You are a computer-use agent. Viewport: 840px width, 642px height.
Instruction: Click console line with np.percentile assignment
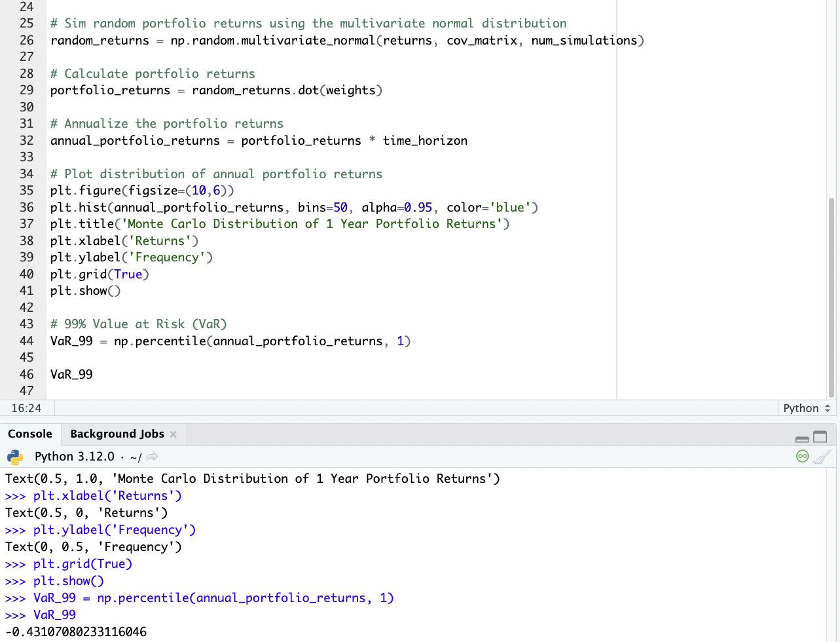coord(200,598)
